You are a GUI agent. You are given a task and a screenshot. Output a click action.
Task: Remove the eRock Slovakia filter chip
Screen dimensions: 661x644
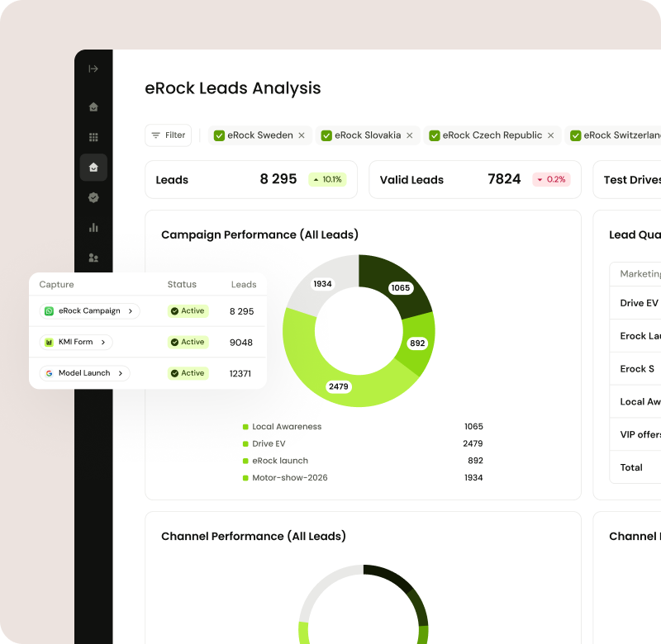(x=409, y=135)
